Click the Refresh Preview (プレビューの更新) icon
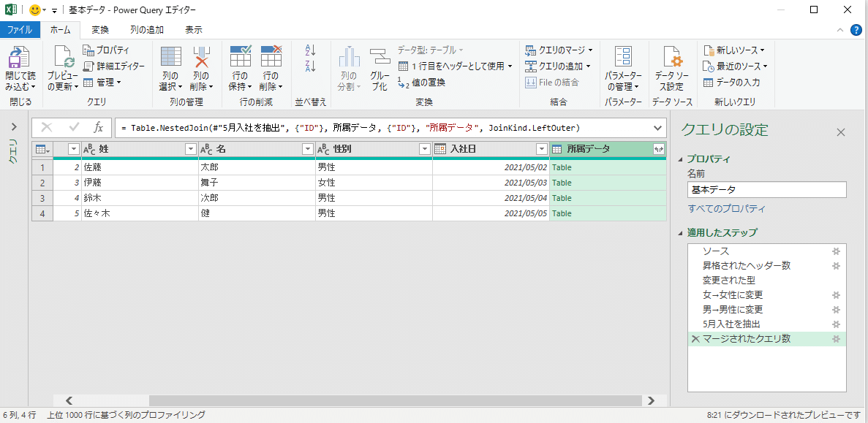Viewport: 868px width, 423px height. point(63,58)
